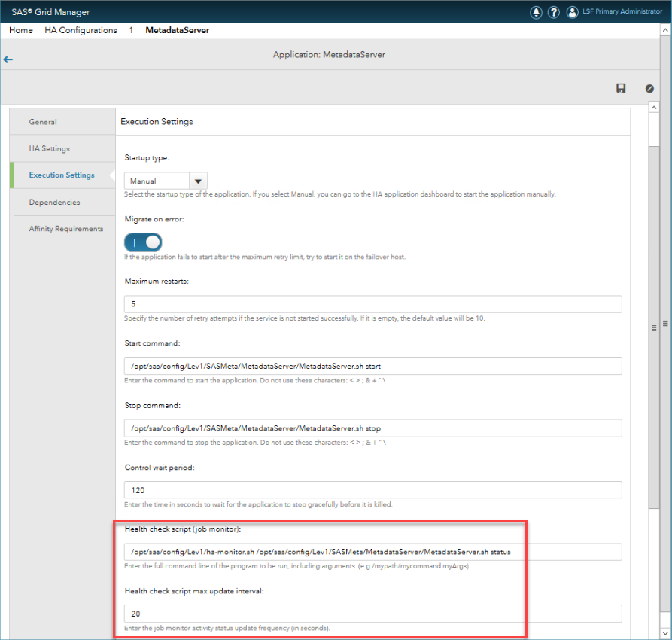Open the General tab
672x640 pixels.
click(62, 122)
